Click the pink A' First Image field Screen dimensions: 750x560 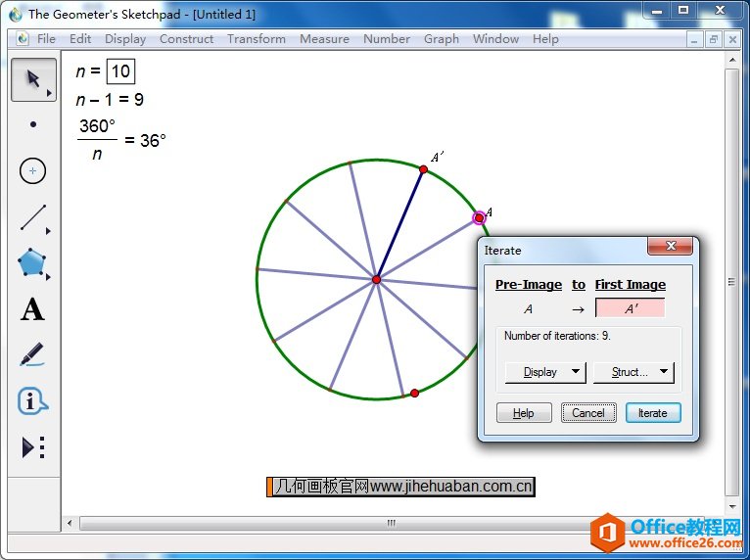pos(630,308)
